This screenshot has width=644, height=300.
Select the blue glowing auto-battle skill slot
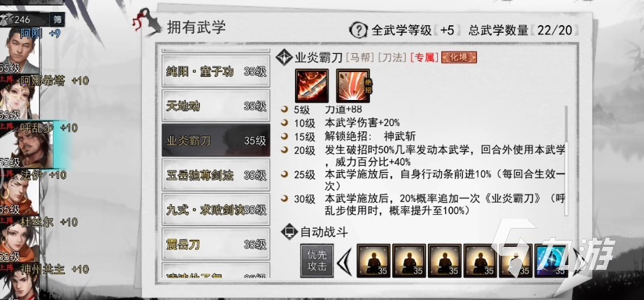click(551, 261)
